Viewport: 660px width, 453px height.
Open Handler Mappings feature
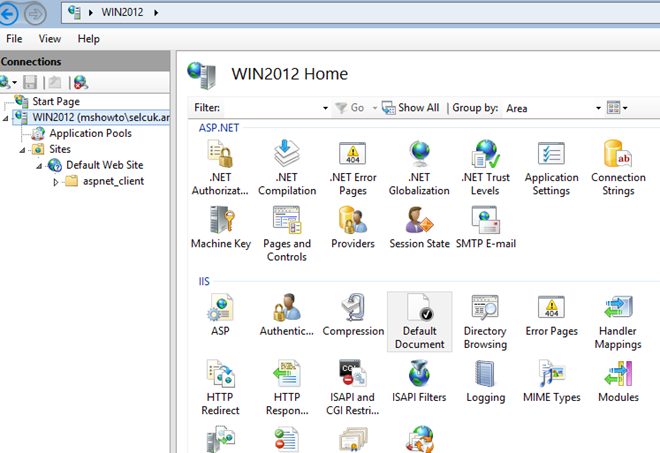pyautogui.click(x=618, y=322)
